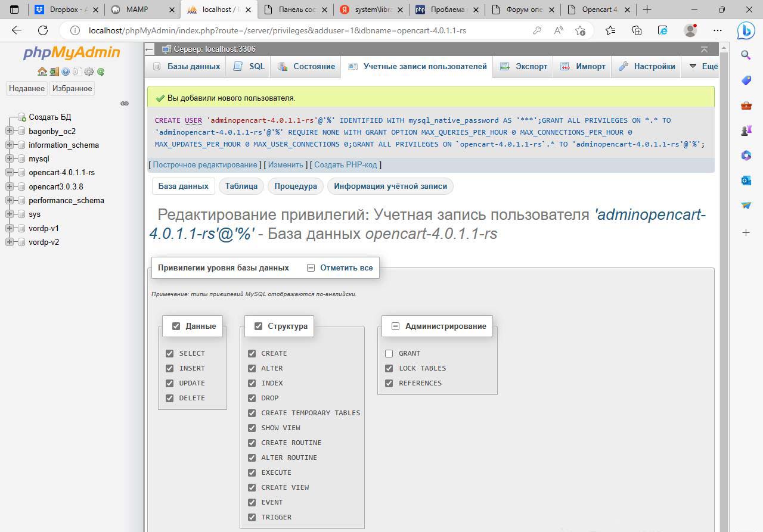Open the Ещё dropdown menu
Image resolution: width=763 pixels, height=532 pixels.
point(703,66)
